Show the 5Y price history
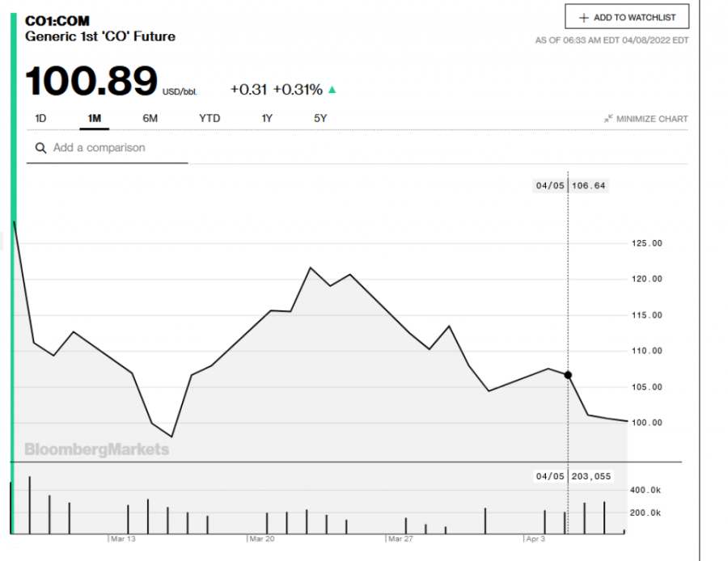The width and height of the screenshot is (728, 561). tap(320, 119)
